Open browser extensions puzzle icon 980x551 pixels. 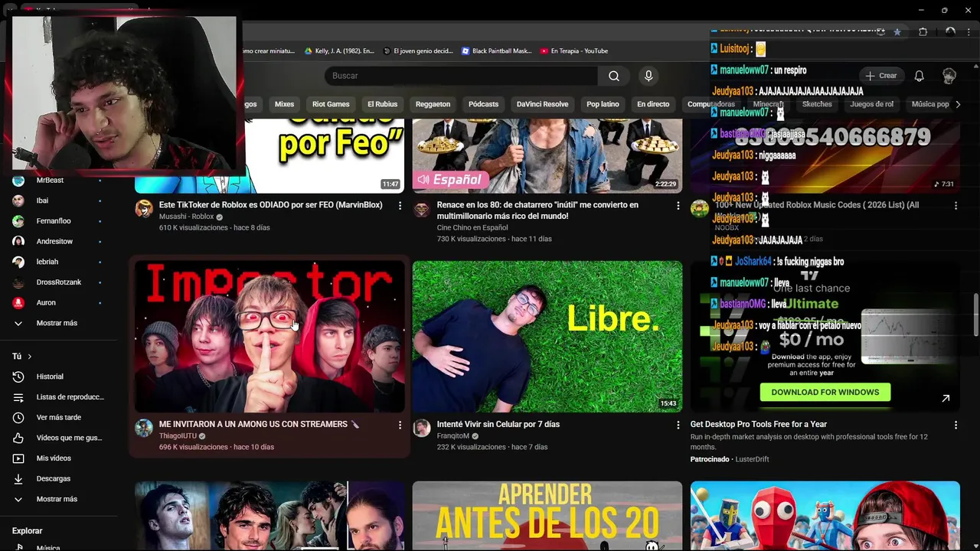(923, 31)
